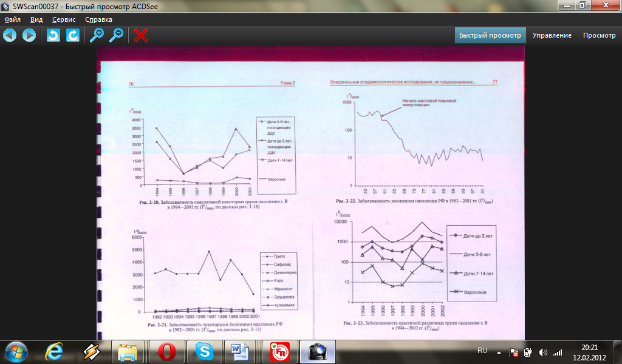Viewport: 622px width, 364px height.
Task: Show hidden tray icons arrow
Action: 499,352
